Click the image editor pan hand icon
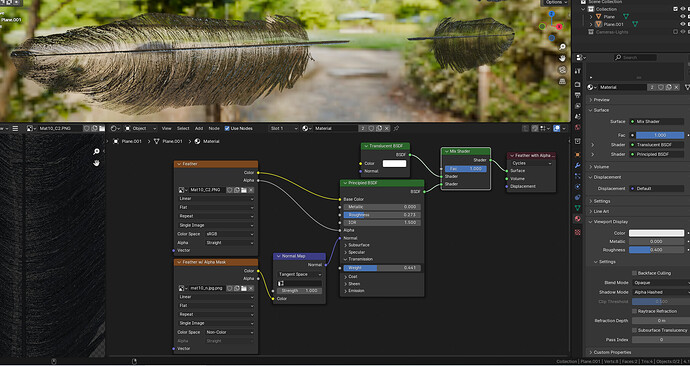Screen dimensions: 690x366 (96, 163)
